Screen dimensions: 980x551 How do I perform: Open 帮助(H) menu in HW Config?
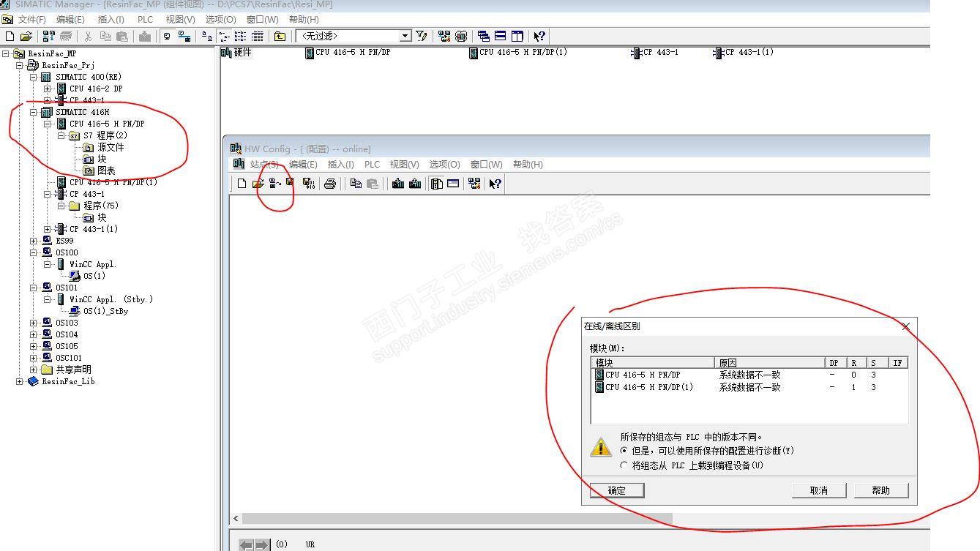click(528, 165)
